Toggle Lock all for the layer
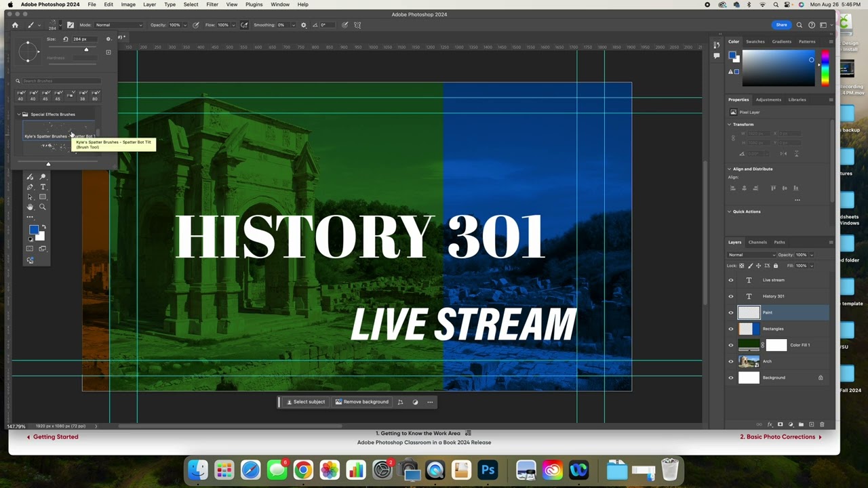This screenshot has height=488, width=868. click(x=776, y=266)
